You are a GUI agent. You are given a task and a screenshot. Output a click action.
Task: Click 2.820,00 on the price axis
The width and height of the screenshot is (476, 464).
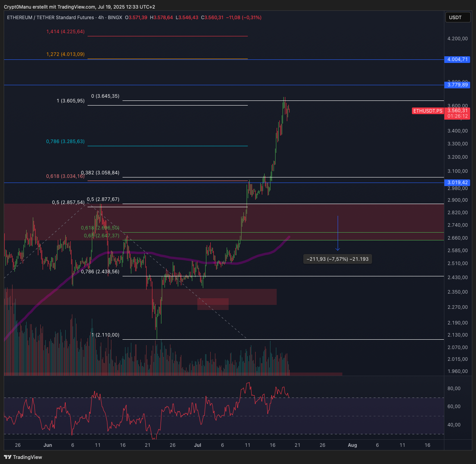tap(457, 212)
